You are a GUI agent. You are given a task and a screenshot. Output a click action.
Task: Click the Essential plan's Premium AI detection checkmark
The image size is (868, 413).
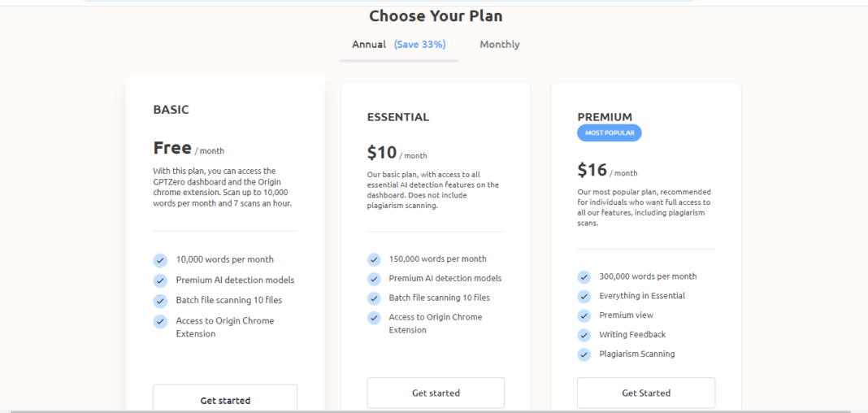click(374, 279)
